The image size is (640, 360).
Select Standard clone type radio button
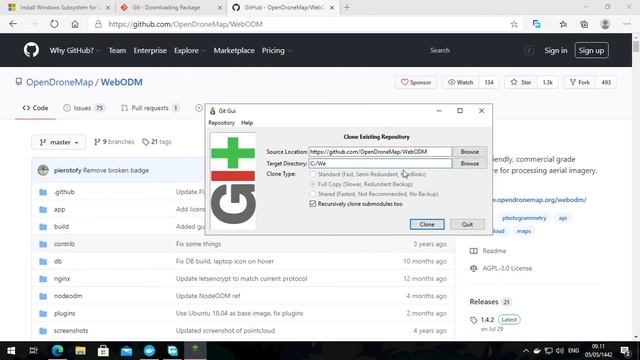[313, 174]
